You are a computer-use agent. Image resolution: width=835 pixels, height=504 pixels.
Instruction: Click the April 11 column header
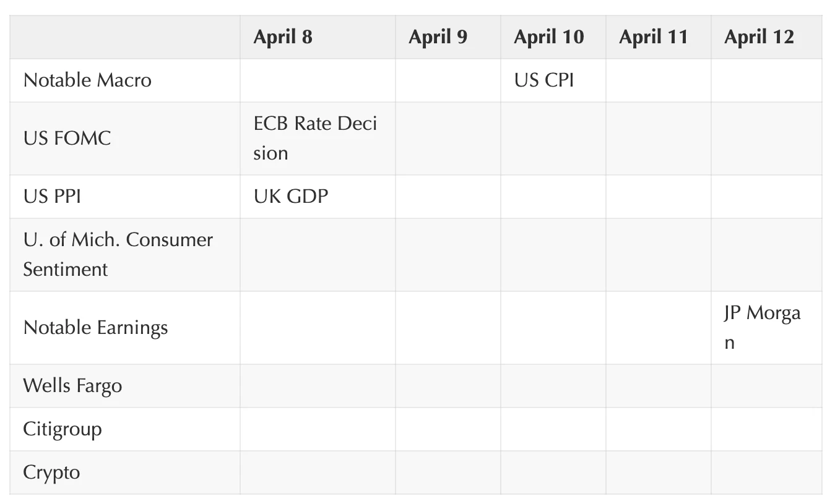[x=653, y=37]
